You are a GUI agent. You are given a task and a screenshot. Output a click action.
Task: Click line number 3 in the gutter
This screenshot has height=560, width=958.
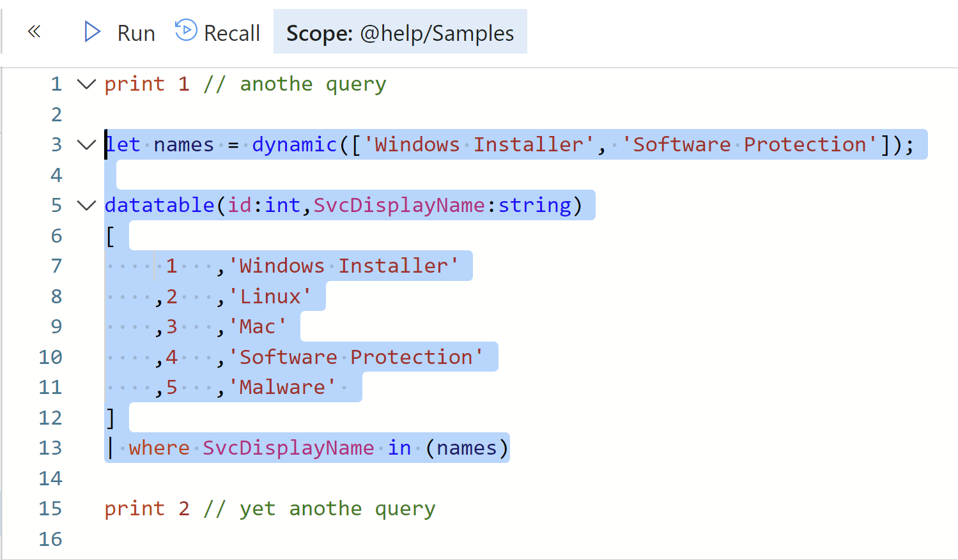tap(56, 144)
